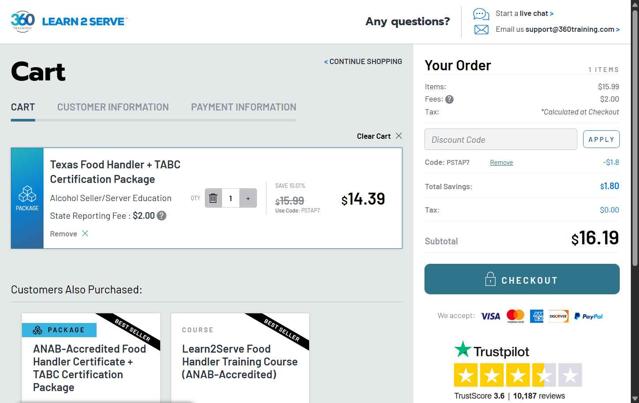Screen dimensions: 639x403
Task: Click the email envelope icon
Action: 481,30
